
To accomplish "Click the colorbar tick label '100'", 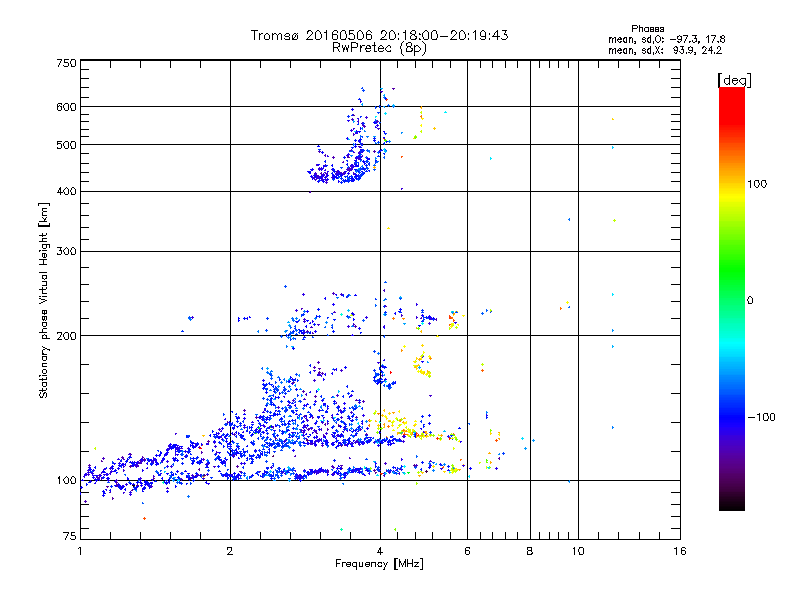I will coord(757,184).
